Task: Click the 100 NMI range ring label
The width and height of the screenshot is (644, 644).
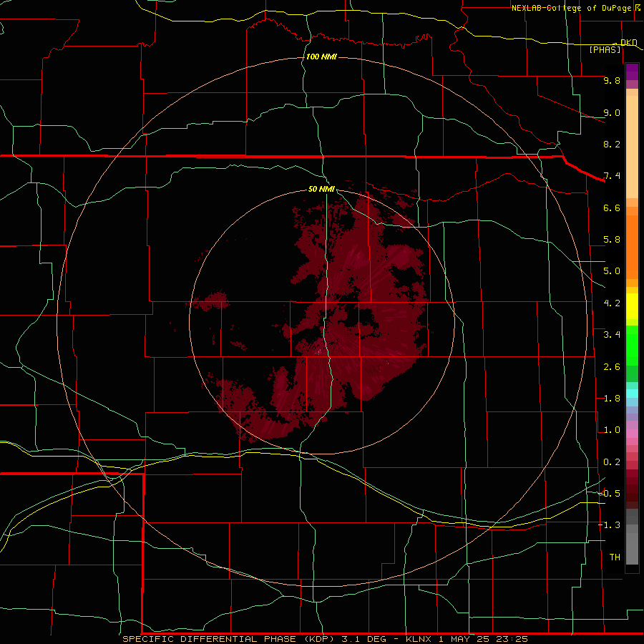Action: (321, 57)
